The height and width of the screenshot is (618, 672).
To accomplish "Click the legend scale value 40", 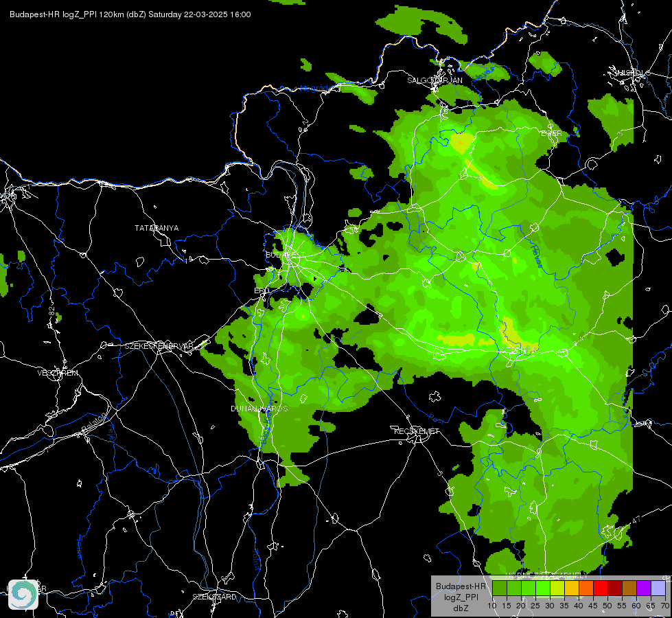I will point(579,606).
